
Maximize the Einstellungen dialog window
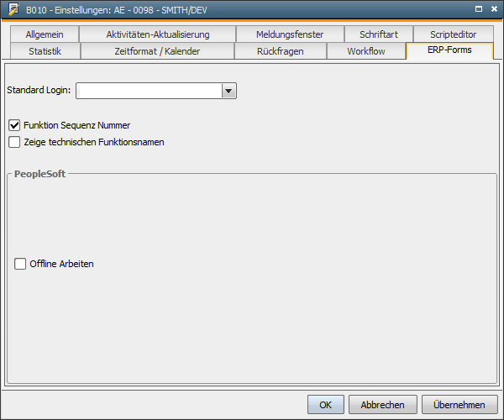tap(478, 9)
